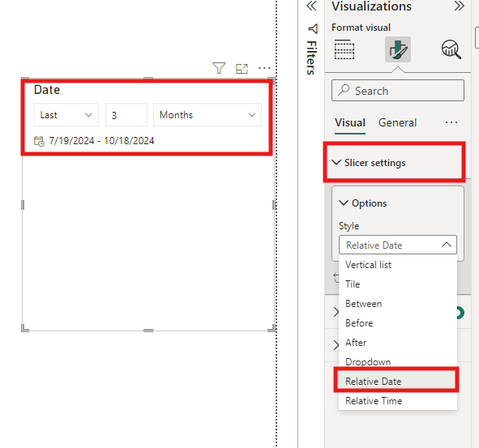Open Focus mode for the Date slicer
The height and width of the screenshot is (448, 479).
coord(242,68)
